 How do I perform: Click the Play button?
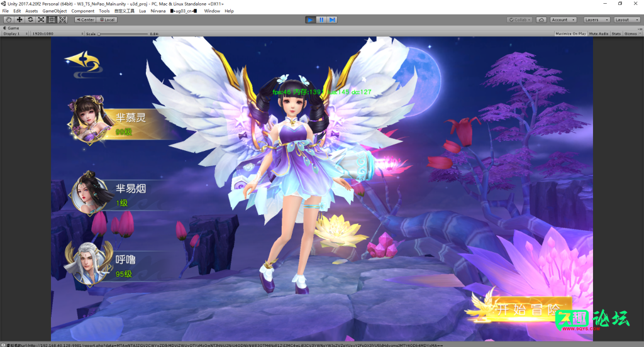(x=310, y=19)
